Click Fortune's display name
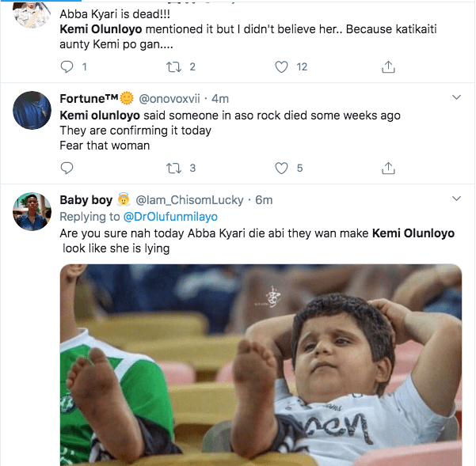Viewport: 476px width, 466px height. pos(88,99)
